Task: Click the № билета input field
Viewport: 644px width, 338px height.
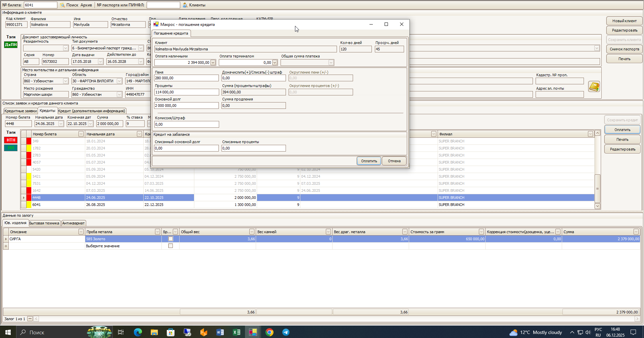Action: (x=40, y=5)
